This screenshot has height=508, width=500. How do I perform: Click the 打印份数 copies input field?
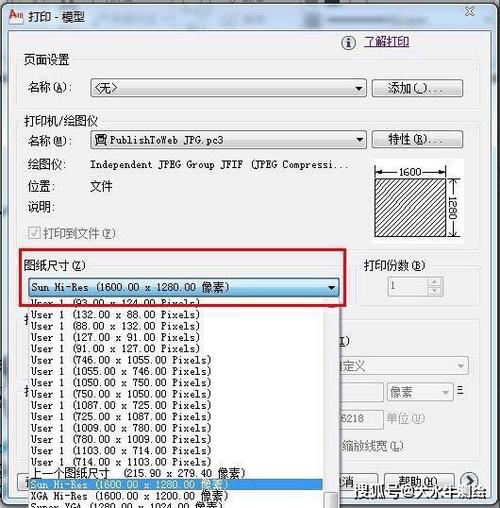408,286
